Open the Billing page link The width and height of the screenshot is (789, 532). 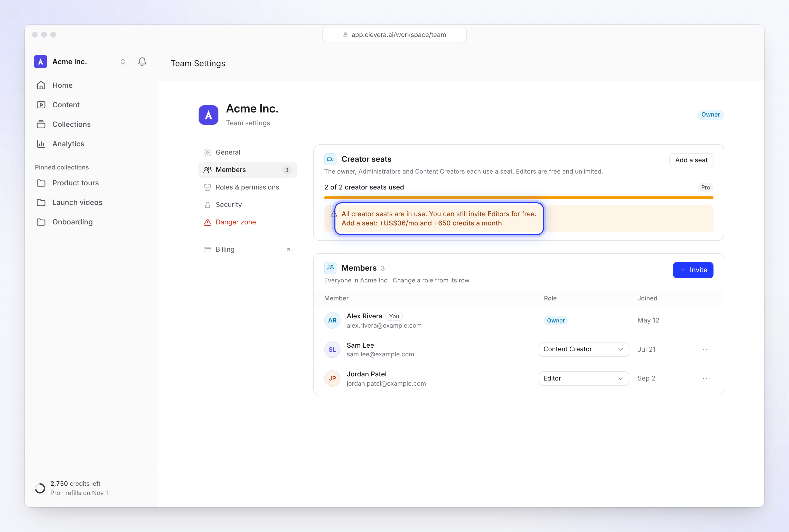[x=247, y=249]
